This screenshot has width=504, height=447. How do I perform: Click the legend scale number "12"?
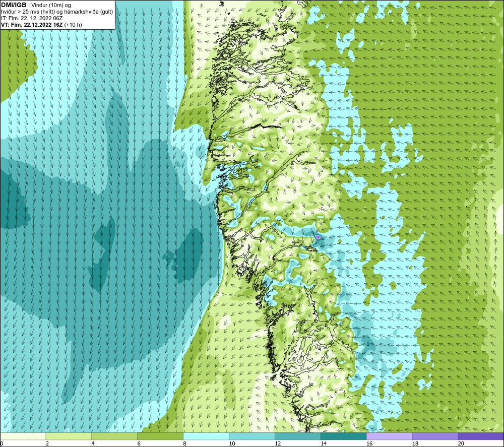pyautogui.click(x=278, y=443)
